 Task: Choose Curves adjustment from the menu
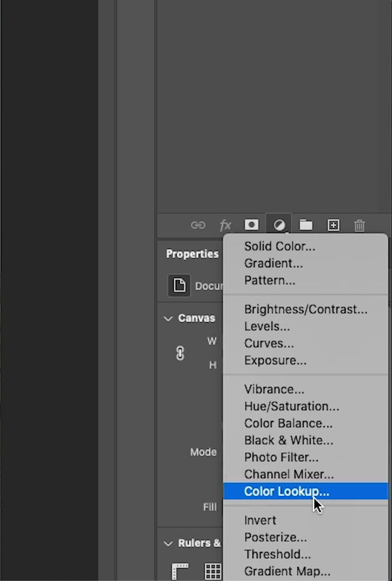pos(269,344)
